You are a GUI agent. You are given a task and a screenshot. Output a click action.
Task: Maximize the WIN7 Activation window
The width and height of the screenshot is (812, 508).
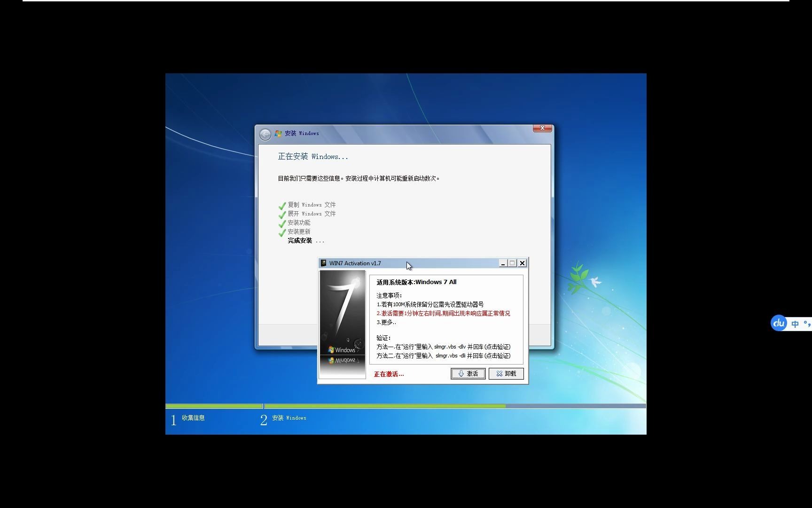tap(512, 263)
